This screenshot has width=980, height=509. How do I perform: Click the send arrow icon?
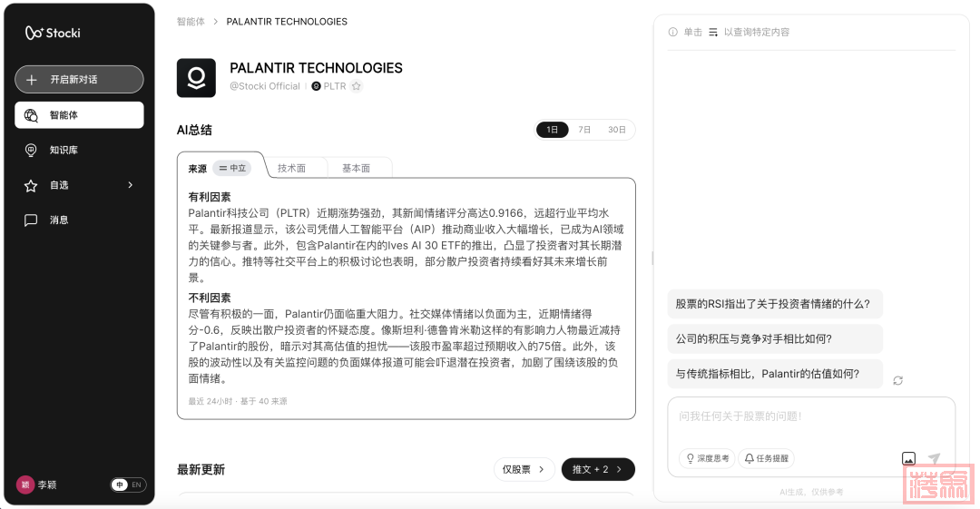pos(935,458)
